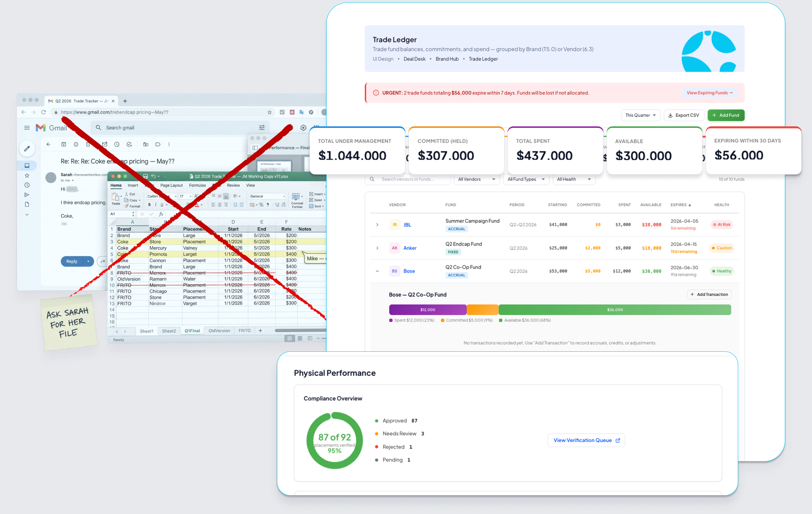The height and width of the screenshot is (514, 812).
Task: Open This Quarter dropdown in Trade Ledger
Action: [x=641, y=115]
